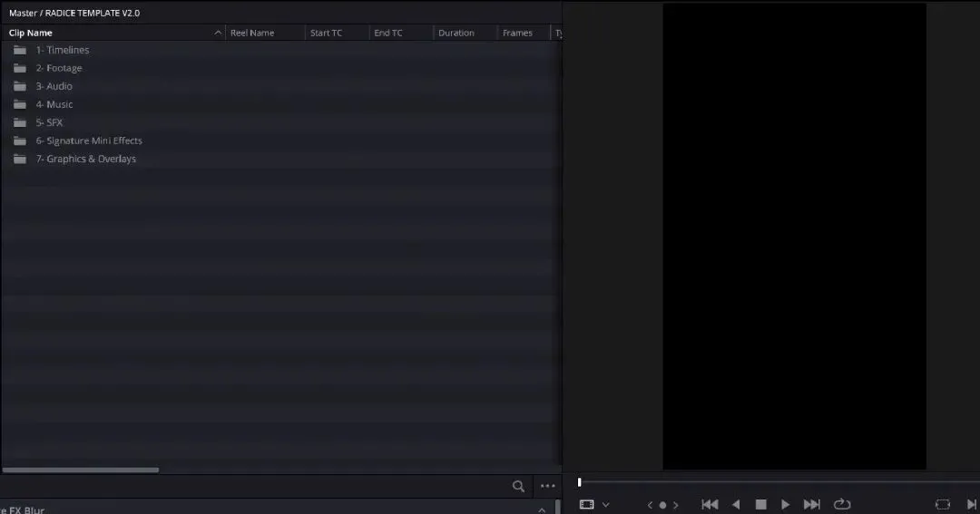Select the 4- Music row text
This screenshot has height=514, width=980.
(x=54, y=104)
